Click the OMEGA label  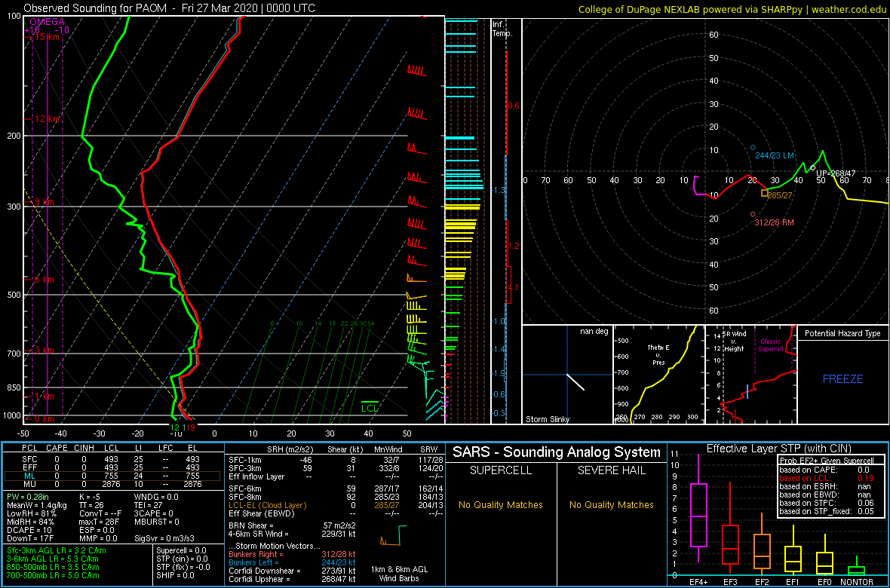point(47,22)
